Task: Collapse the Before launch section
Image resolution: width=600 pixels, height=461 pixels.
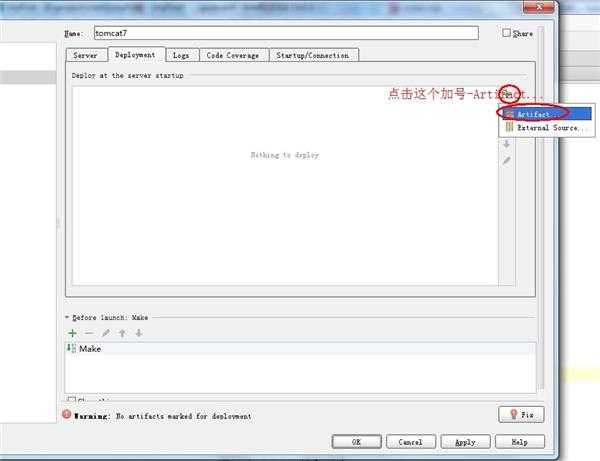Action: pos(67,317)
